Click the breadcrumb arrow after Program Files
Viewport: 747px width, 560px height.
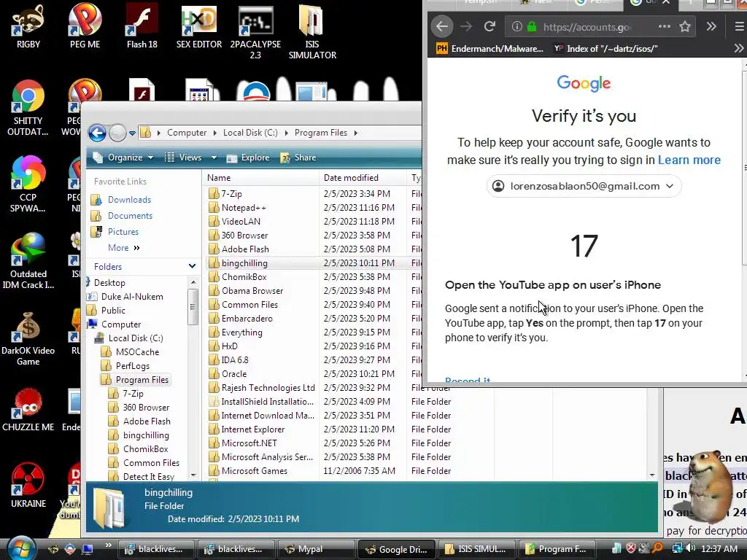tap(356, 133)
